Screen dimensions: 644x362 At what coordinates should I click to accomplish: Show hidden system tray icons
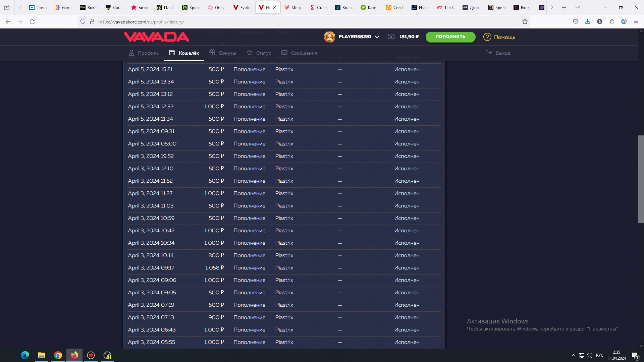point(573,355)
